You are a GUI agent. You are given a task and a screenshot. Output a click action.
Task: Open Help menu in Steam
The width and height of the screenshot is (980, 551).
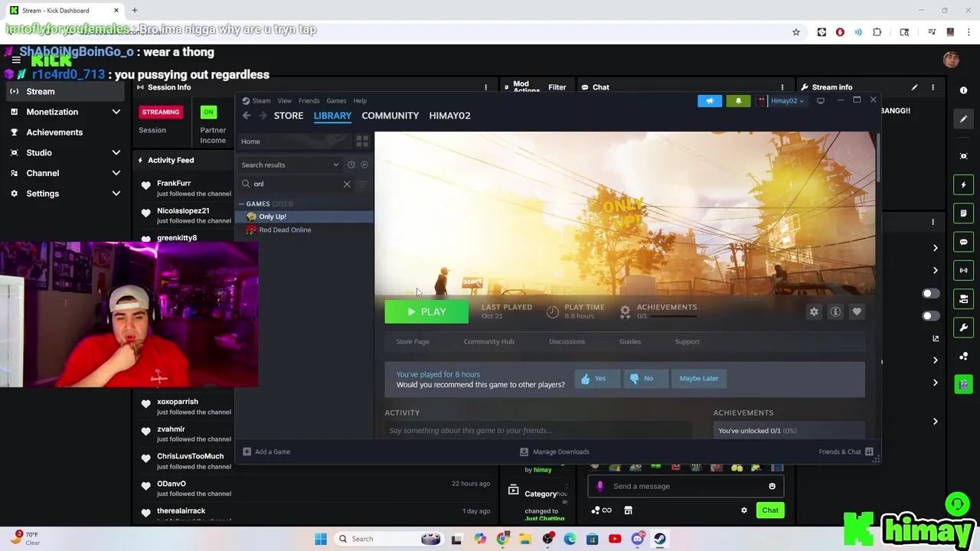(x=360, y=100)
